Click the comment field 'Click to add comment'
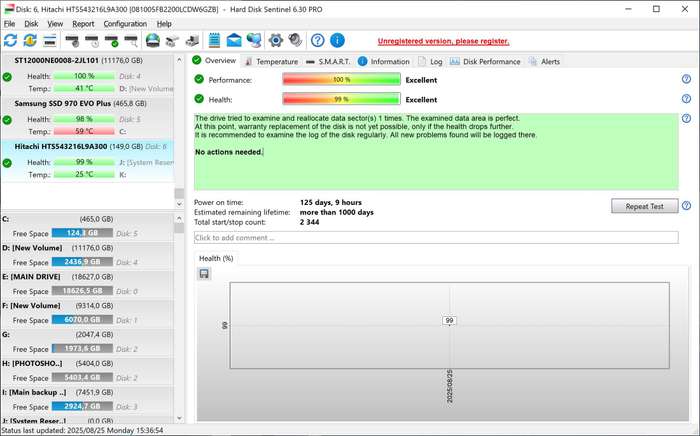The height and width of the screenshot is (436, 700). pyautogui.click(x=436, y=237)
